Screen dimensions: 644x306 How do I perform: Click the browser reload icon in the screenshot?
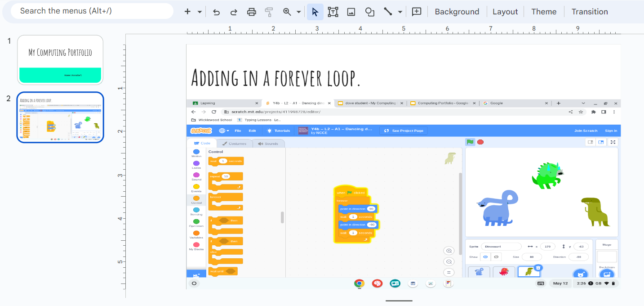pyautogui.click(x=214, y=112)
